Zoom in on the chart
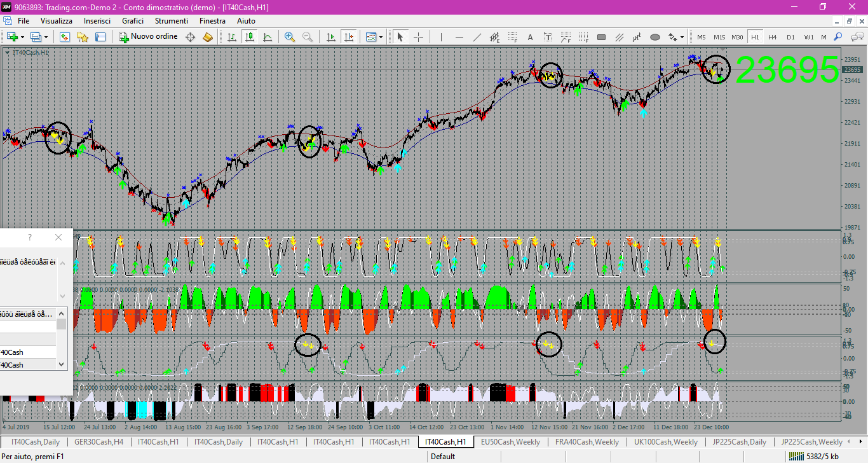The width and height of the screenshot is (868, 463). (290, 37)
